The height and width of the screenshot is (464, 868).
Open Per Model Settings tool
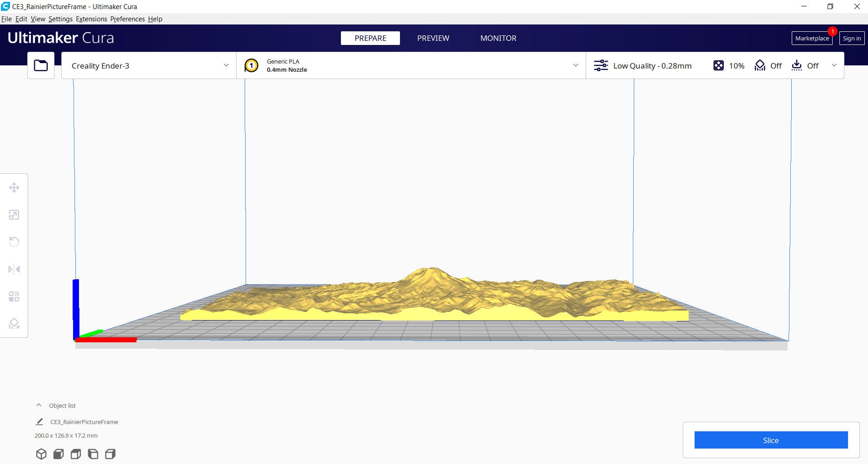click(14, 296)
